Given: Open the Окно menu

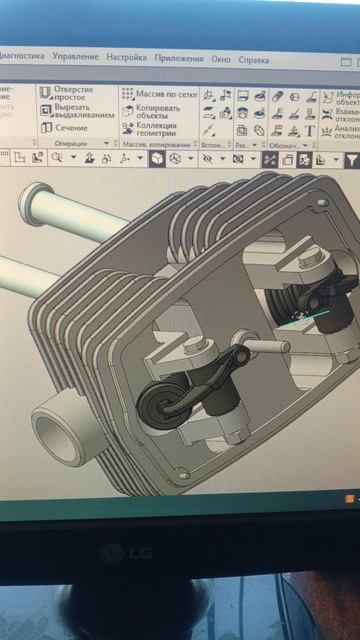Looking at the screenshot, I should pyautogui.click(x=221, y=59).
